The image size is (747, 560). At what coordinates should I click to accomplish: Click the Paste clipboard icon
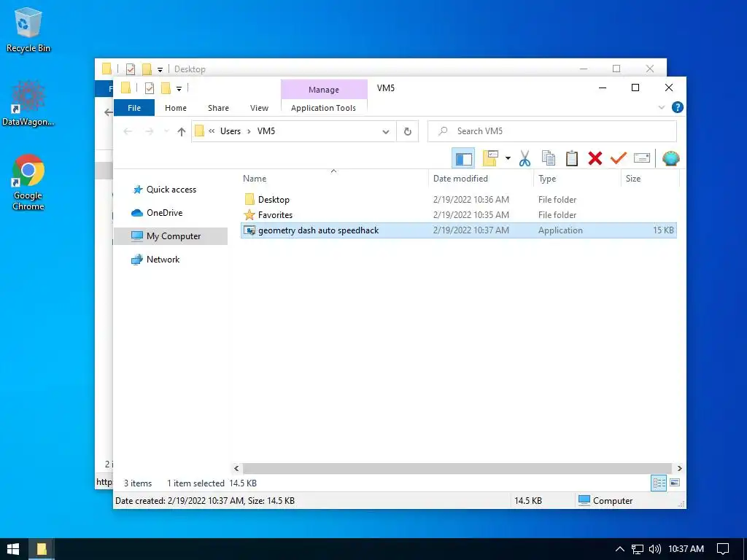[x=572, y=158]
